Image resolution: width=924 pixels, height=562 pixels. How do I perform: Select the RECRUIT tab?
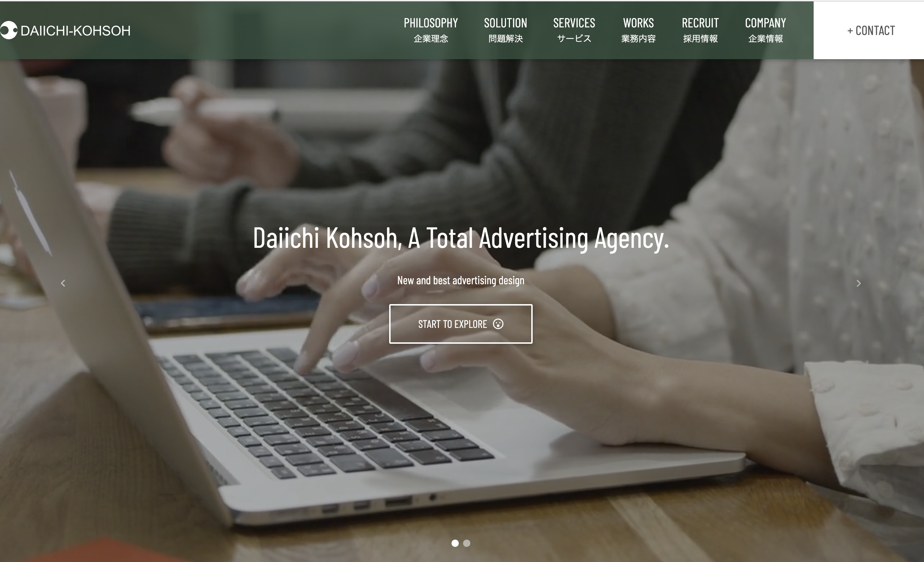click(x=700, y=30)
